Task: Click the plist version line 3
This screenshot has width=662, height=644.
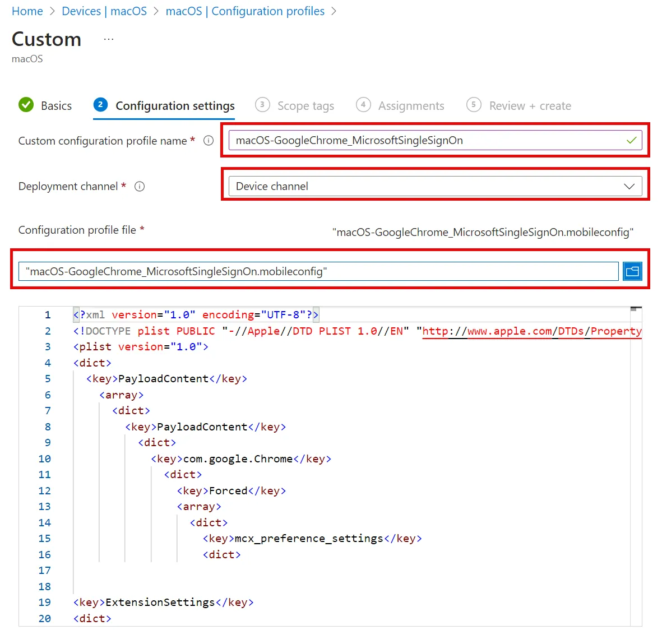Action: [141, 347]
